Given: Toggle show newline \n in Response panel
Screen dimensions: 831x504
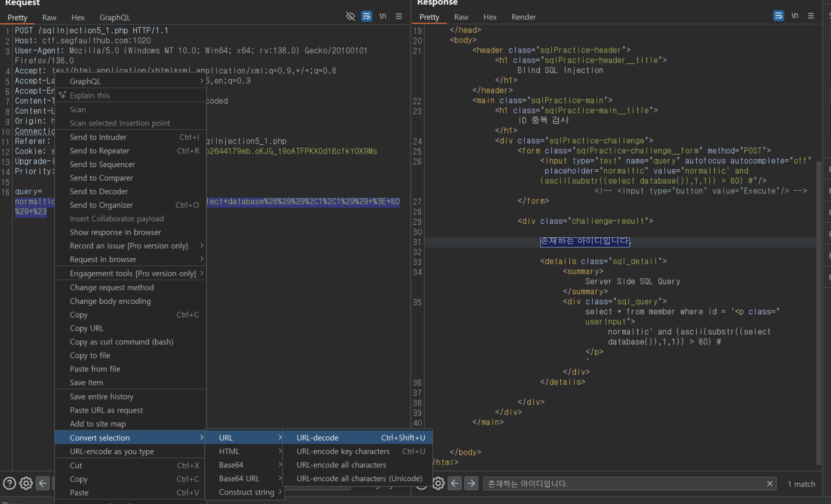Looking at the screenshot, I should point(795,16).
